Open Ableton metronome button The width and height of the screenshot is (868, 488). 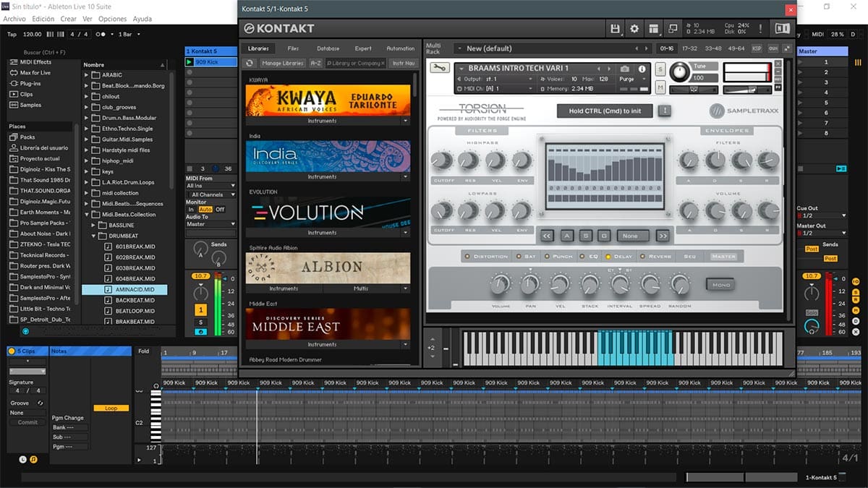click(105, 34)
